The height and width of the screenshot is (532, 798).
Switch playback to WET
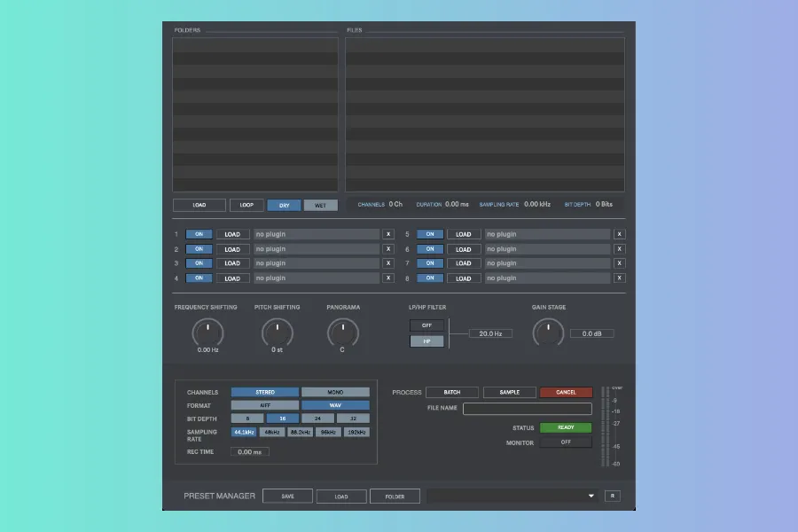(320, 206)
